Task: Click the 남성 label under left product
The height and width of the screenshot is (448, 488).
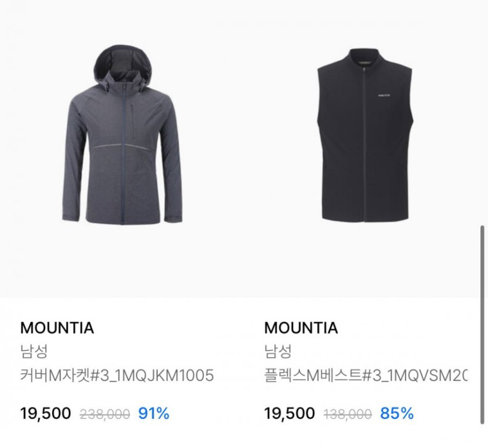Action: (x=34, y=351)
